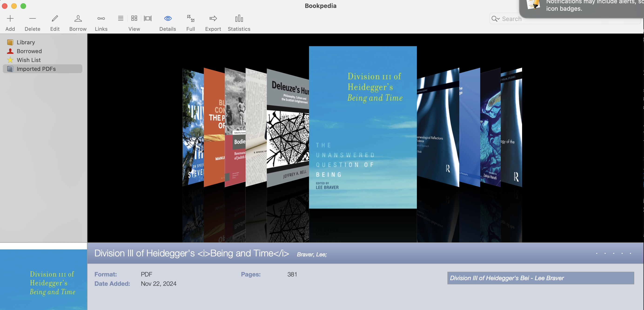Open the Links chain icon
This screenshot has width=644, height=310.
tap(101, 18)
